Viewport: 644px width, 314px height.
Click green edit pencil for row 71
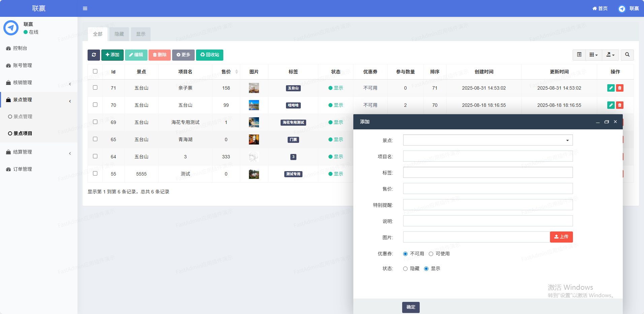click(611, 88)
